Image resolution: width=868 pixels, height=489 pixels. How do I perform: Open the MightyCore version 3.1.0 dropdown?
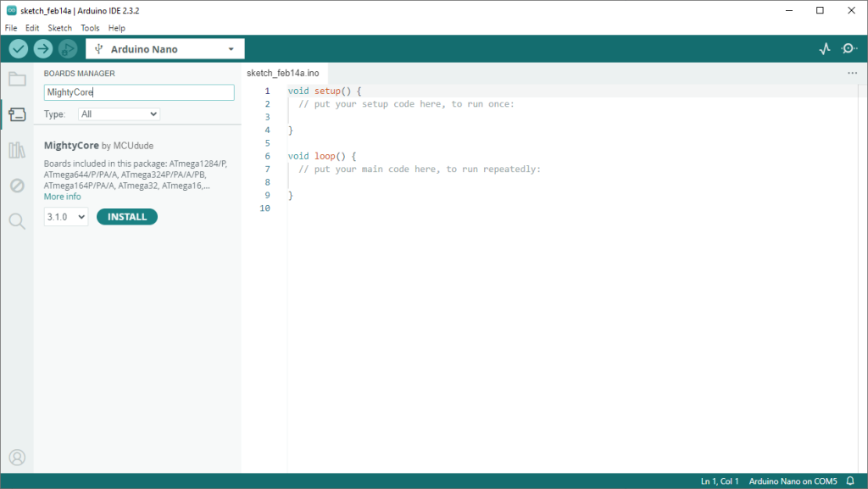click(66, 217)
